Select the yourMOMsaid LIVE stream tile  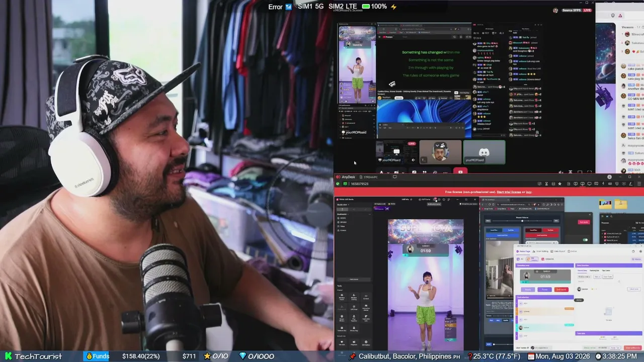click(x=396, y=152)
